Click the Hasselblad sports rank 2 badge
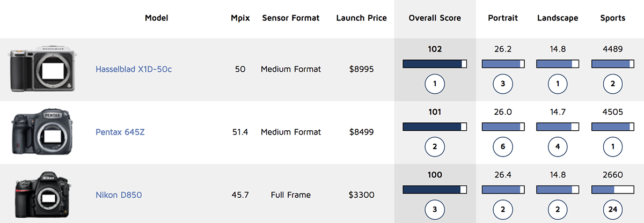 (612, 84)
